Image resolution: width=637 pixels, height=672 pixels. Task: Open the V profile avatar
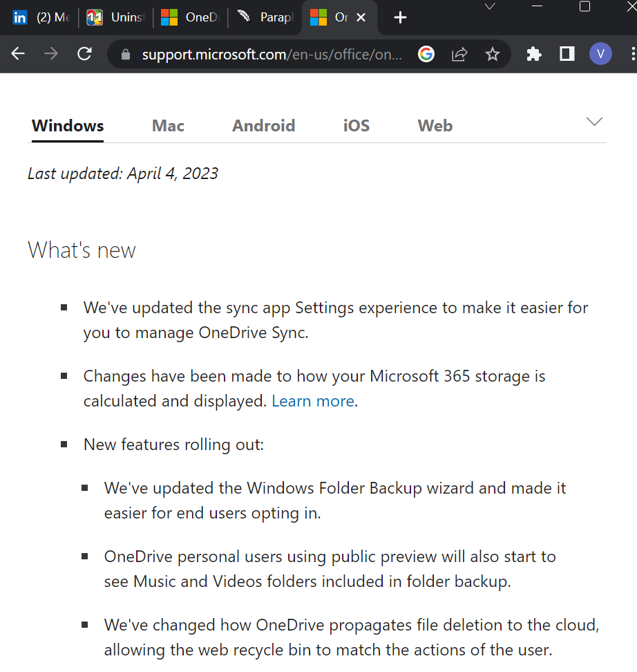[600, 54]
